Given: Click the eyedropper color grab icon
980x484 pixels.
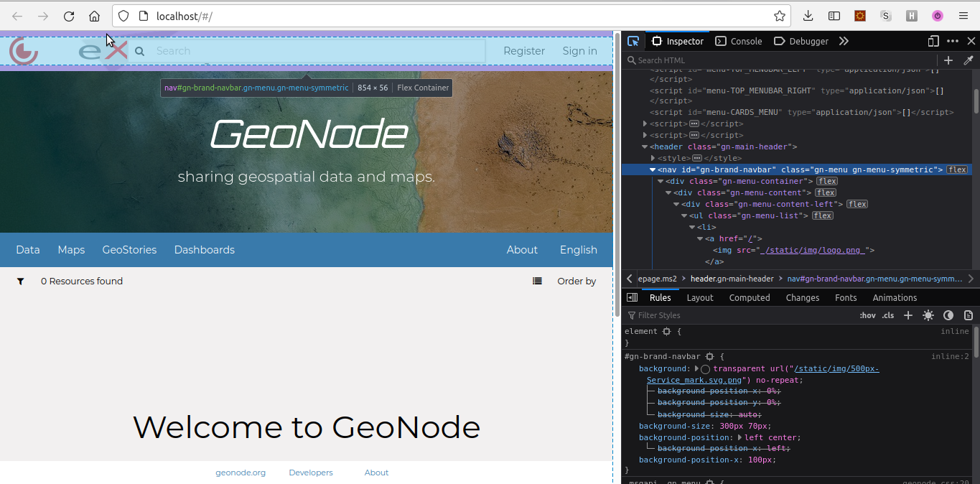Looking at the screenshot, I should 968,60.
